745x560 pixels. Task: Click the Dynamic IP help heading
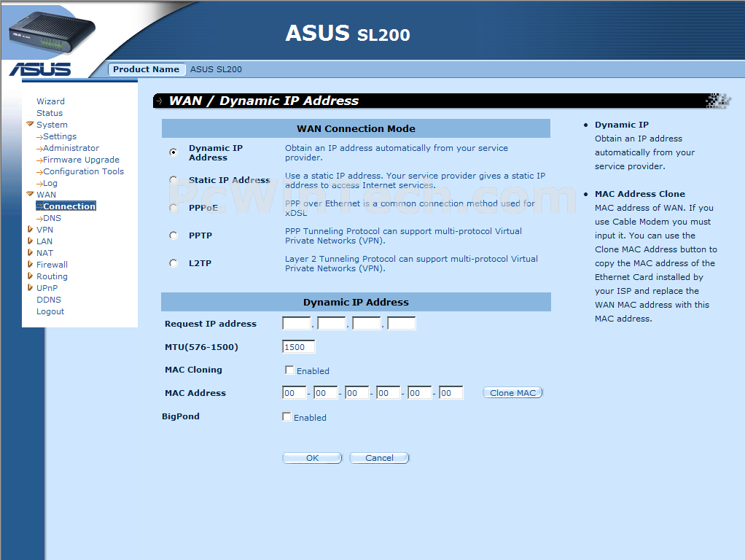622,125
